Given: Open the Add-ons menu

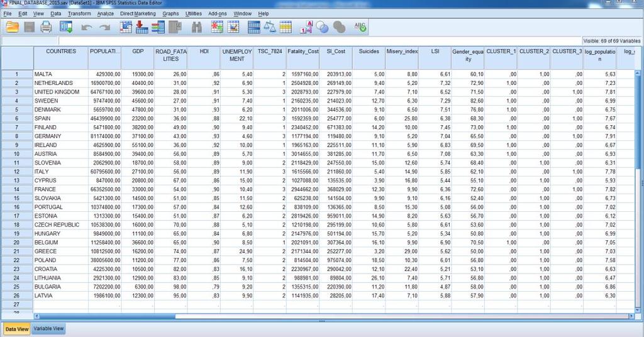Looking at the screenshot, I should click(x=217, y=14).
